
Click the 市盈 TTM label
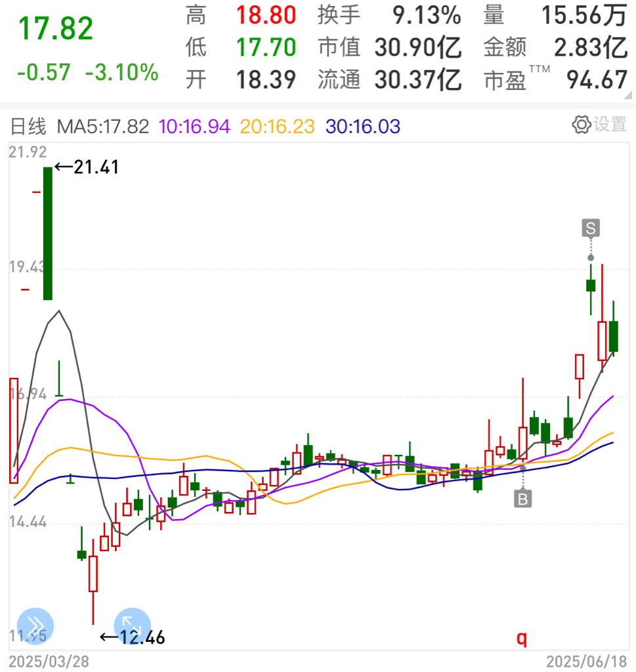coord(517,79)
